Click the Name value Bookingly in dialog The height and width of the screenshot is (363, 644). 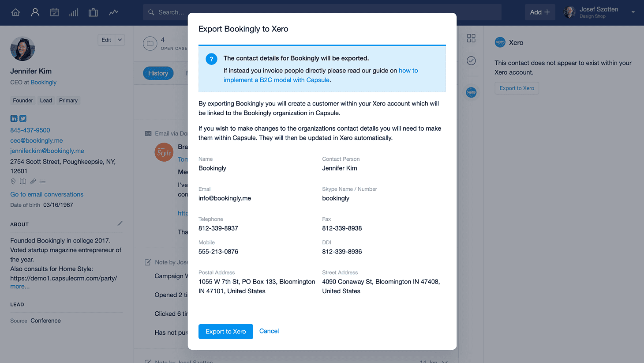[212, 168]
